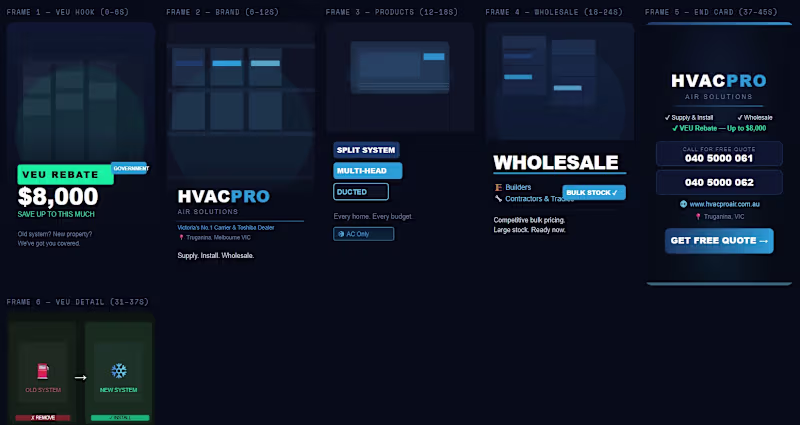
Task: Click the BULK STOCK ✓ badge
Action: point(594,192)
